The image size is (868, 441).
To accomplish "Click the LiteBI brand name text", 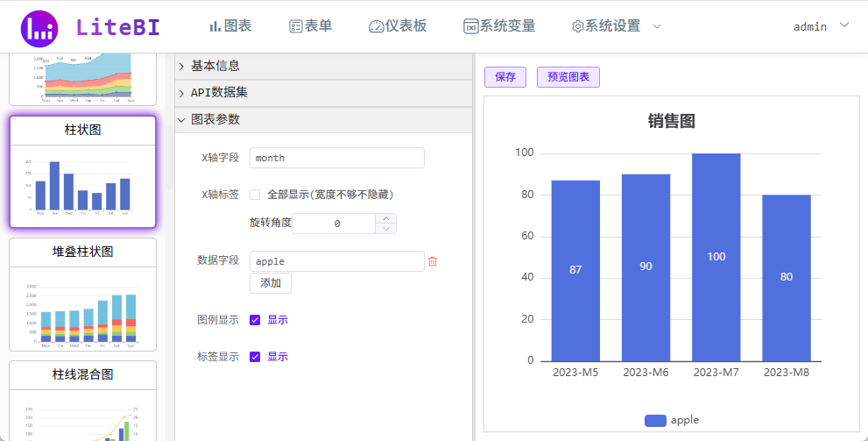I will [118, 27].
